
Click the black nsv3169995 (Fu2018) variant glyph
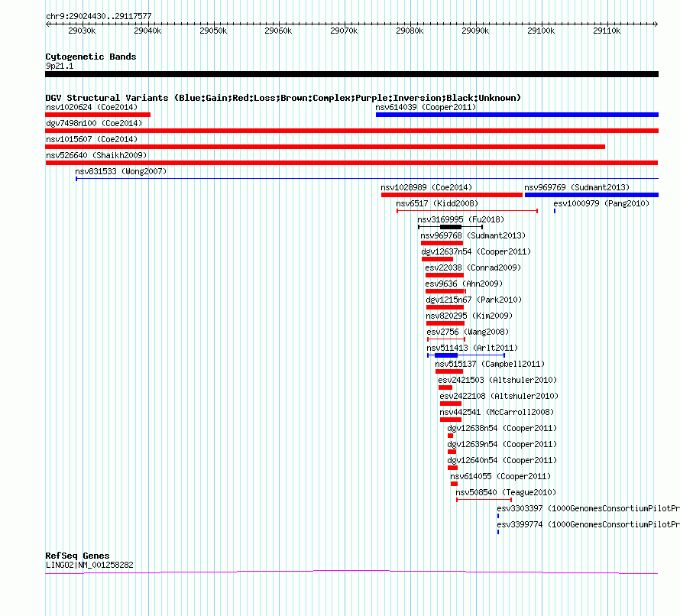tap(450, 227)
